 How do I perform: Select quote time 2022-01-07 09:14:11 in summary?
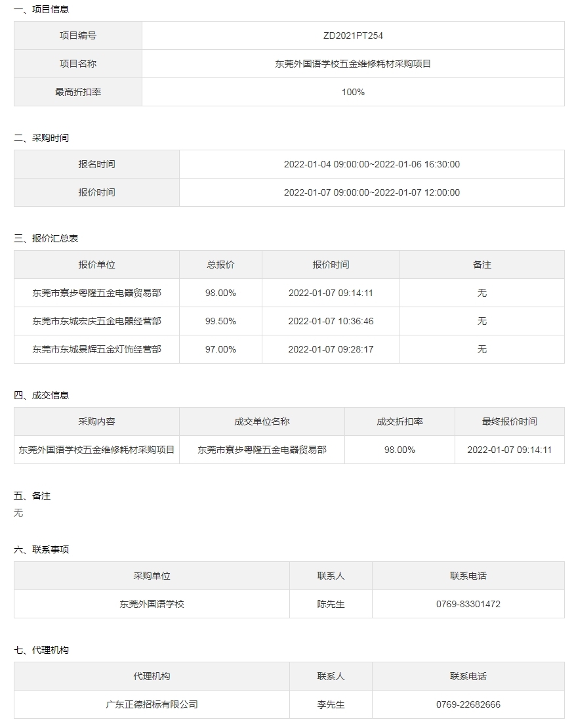click(x=331, y=293)
